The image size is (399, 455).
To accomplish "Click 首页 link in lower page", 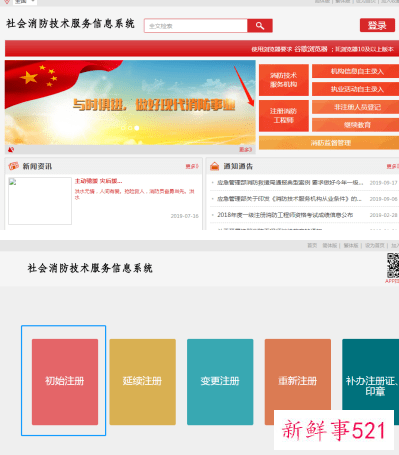I will (312, 246).
